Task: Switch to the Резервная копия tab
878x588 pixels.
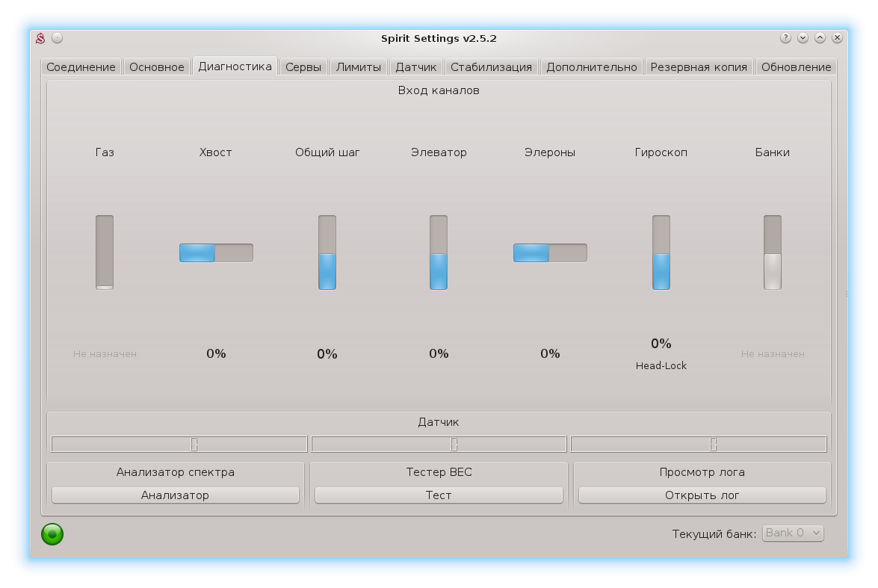Action: coord(699,67)
